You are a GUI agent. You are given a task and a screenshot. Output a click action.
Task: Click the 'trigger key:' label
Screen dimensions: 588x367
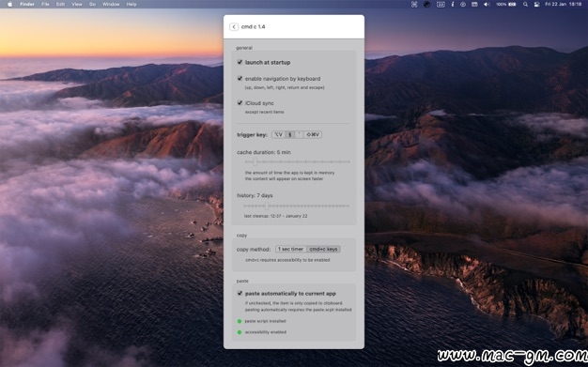point(252,134)
